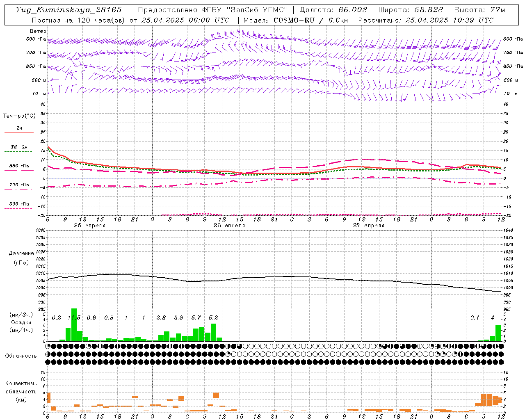This screenshot has height=420, width=525.
Task: Click the 11.5 precipitation total
Action: [x=74, y=317]
